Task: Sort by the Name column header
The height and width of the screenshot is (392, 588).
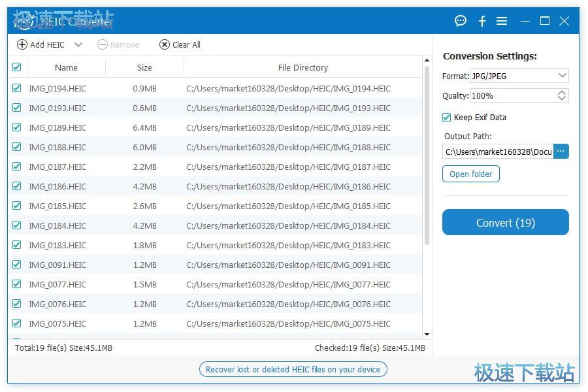Action: point(66,67)
